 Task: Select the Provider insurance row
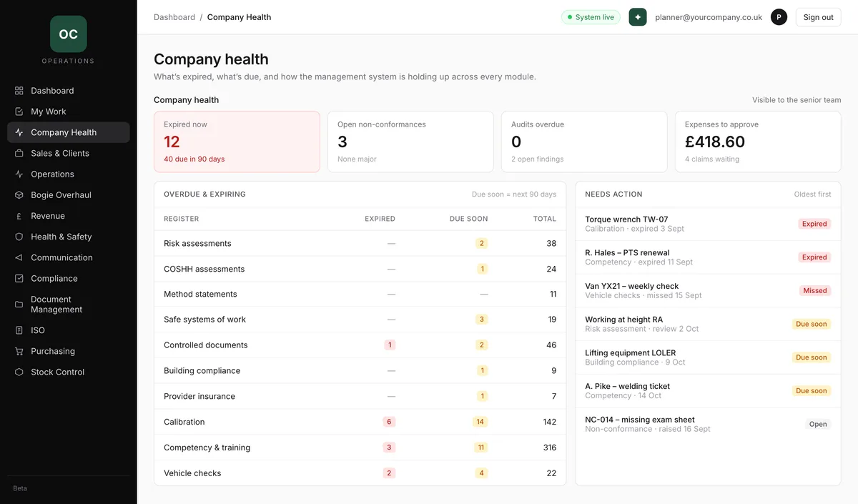pyautogui.click(x=360, y=396)
